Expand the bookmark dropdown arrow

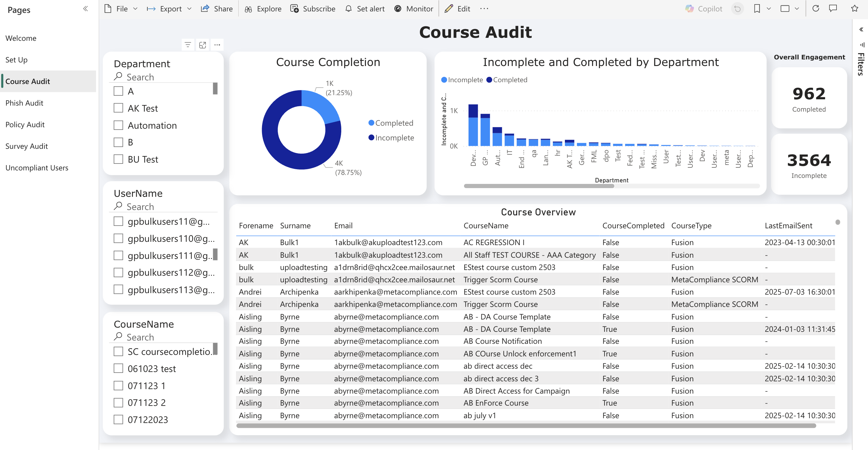coord(769,9)
